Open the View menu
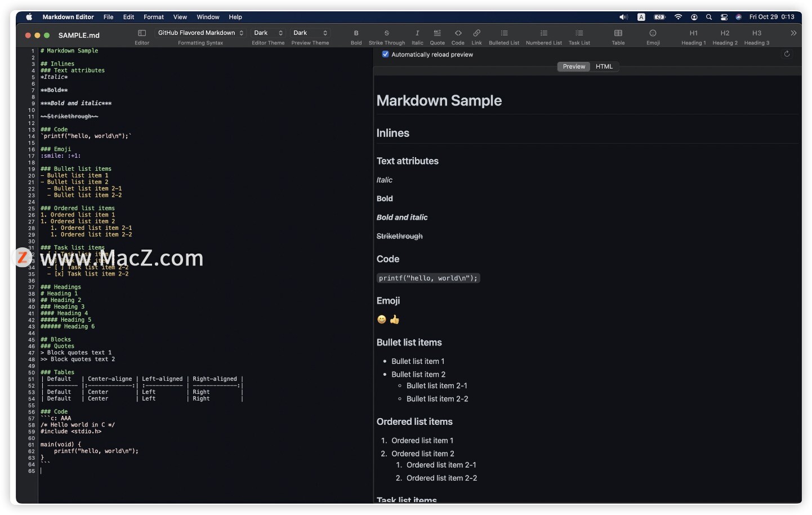This screenshot has height=515, width=812. tap(180, 17)
